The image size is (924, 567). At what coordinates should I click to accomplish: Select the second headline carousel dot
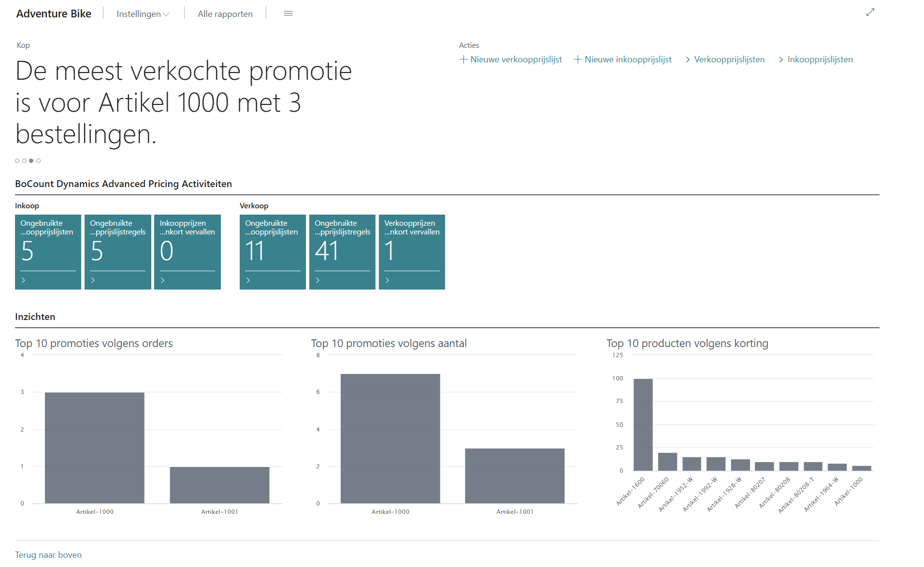pyautogui.click(x=24, y=161)
